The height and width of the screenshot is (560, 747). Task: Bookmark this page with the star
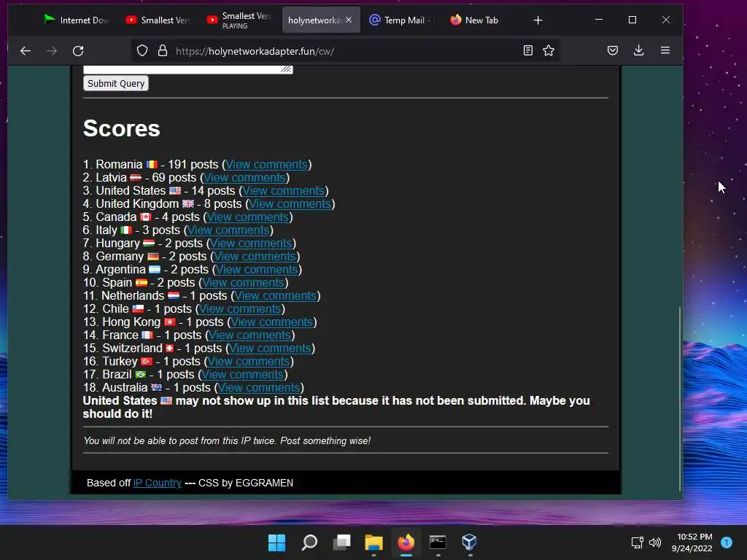click(x=549, y=50)
